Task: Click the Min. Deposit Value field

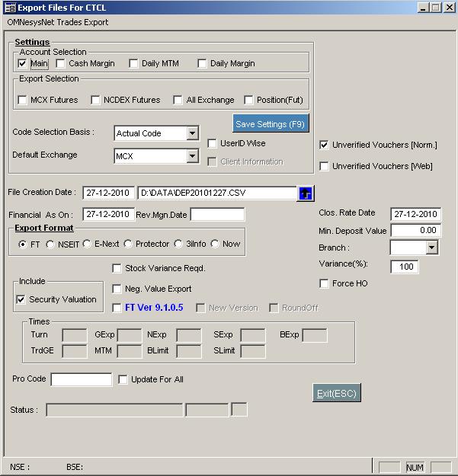Action: 415,231
